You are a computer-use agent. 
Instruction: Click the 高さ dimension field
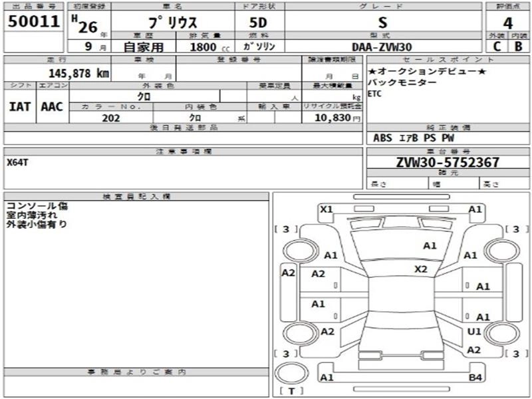point(505,184)
